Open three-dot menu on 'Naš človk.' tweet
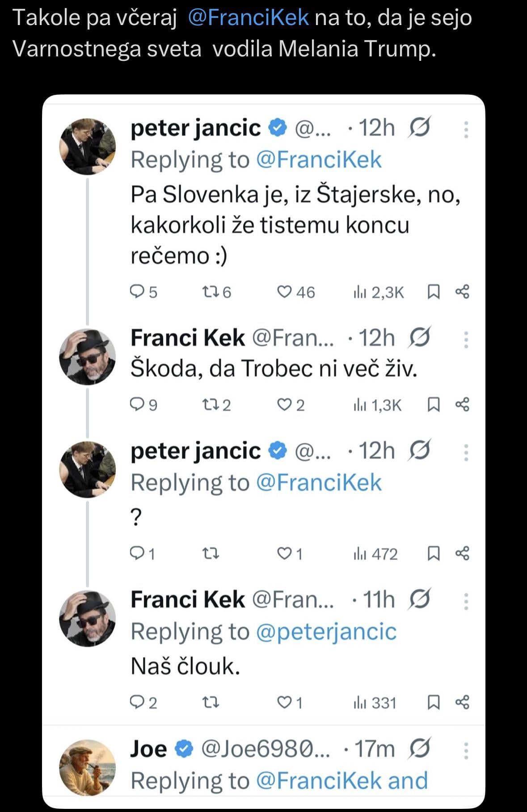The width and height of the screenshot is (527, 812). pos(466,601)
